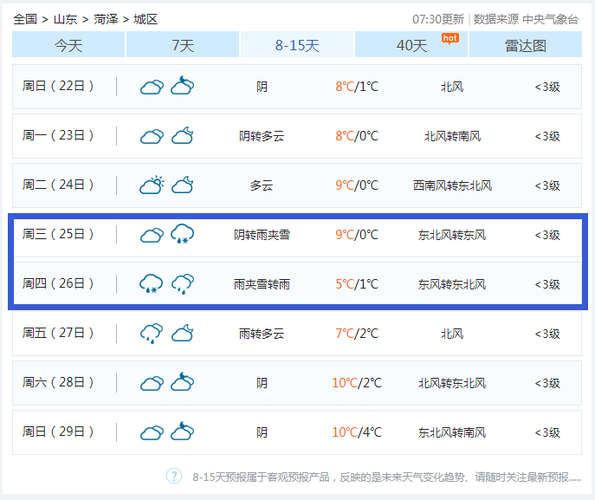Click the orange hot badge on 40天

tap(450, 38)
